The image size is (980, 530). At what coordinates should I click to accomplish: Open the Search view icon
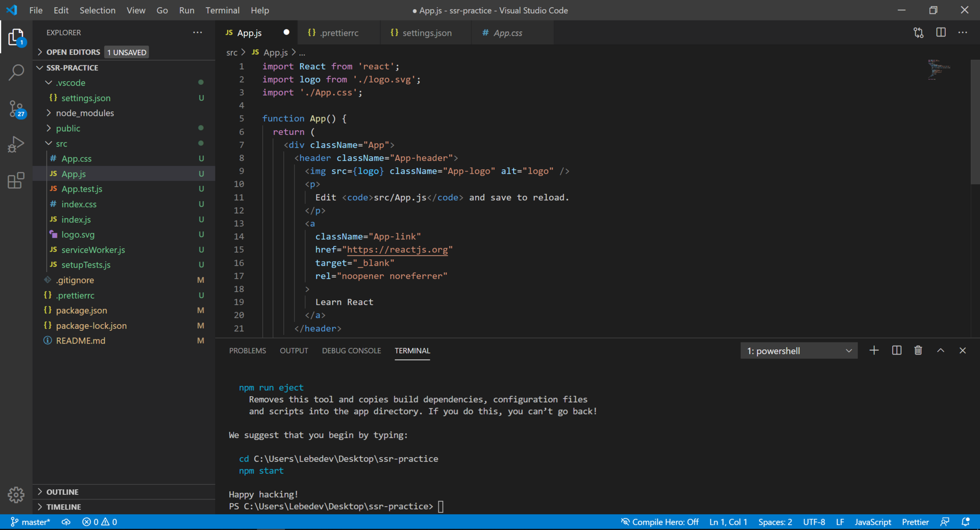[16, 72]
